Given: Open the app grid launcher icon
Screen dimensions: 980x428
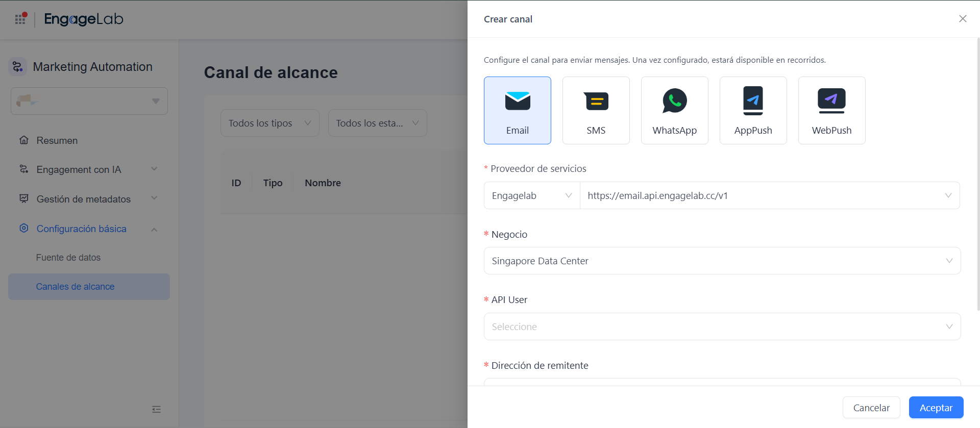Looking at the screenshot, I should pyautogui.click(x=20, y=19).
